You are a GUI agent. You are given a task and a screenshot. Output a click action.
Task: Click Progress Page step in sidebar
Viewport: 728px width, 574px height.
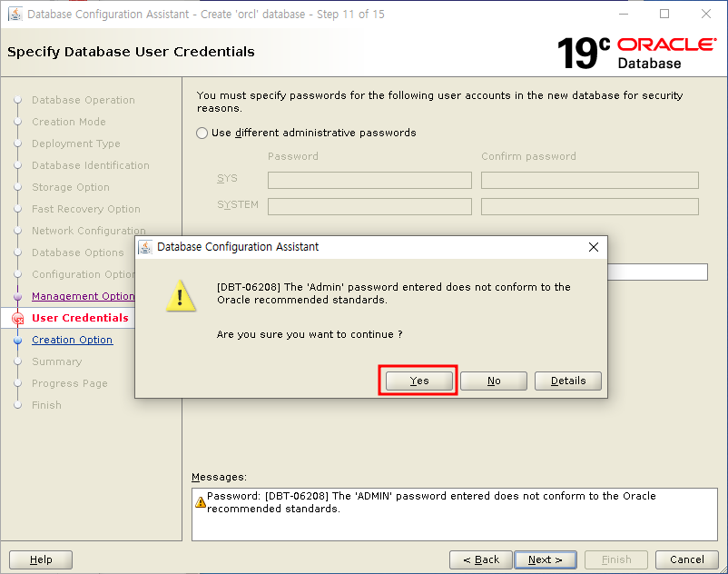(x=70, y=383)
